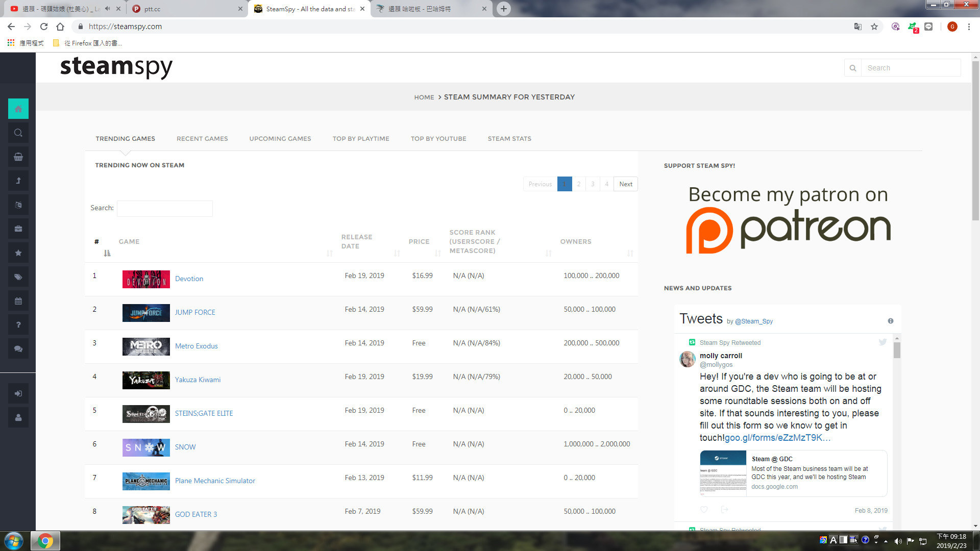Open the volume icon in system tray
This screenshot has width=980, height=551.
[x=898, y=541]
